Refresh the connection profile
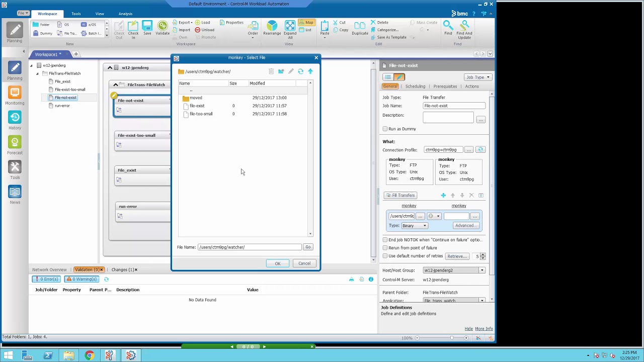 [x=480, y=150]
